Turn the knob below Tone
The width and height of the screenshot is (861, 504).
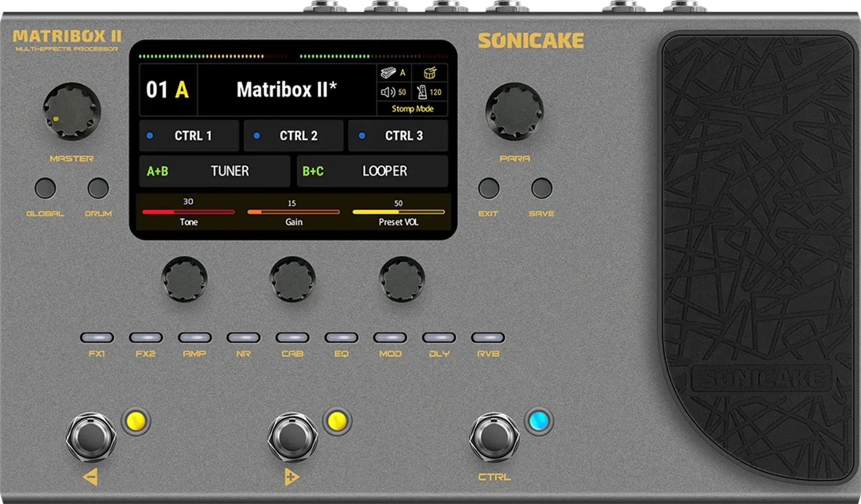tap(184, 279)
